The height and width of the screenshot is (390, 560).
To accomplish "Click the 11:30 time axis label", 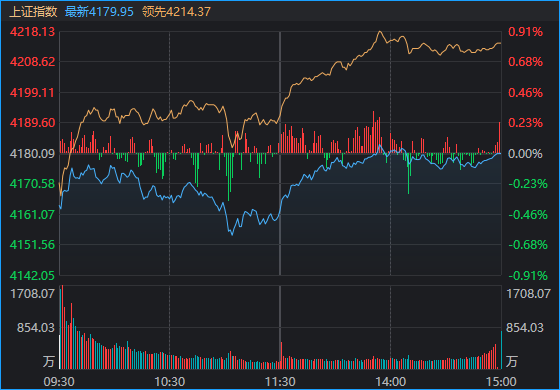I will (280, 382).
